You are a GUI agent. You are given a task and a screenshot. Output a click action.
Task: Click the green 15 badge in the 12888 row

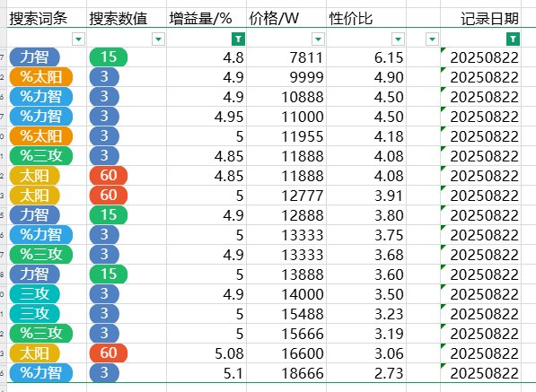coord(109,215)
